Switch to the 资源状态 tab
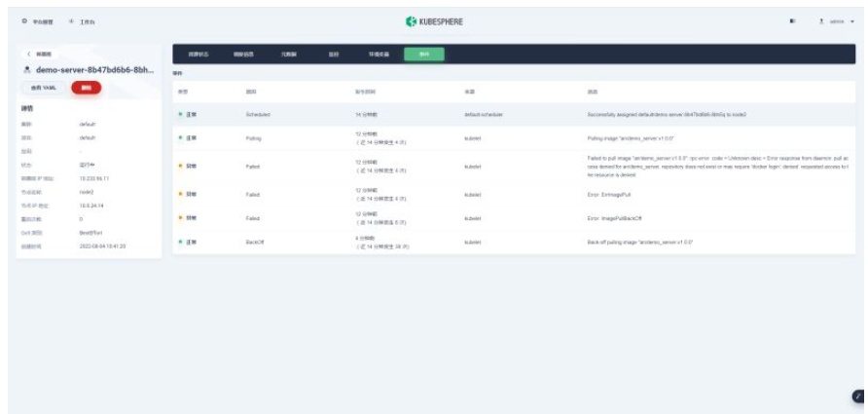 pos(199,55)
